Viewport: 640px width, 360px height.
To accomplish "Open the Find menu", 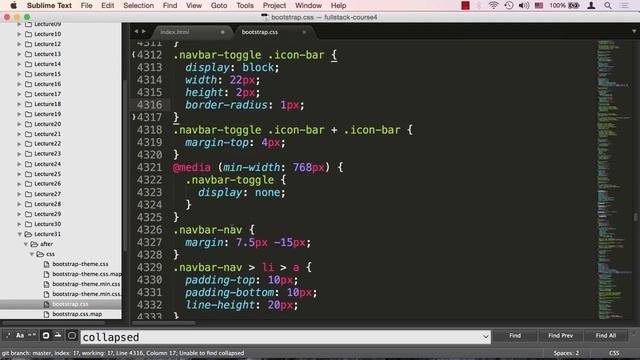I will point(170,5).
